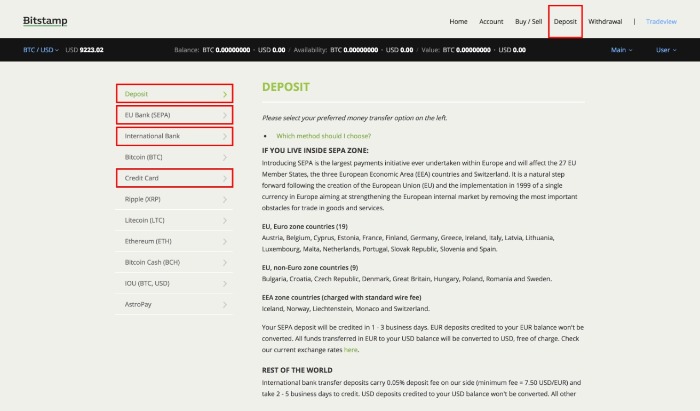Select Bitcoin (BTC) deposit option
This screenshot has width=700, height=411.
pos(174,157)
